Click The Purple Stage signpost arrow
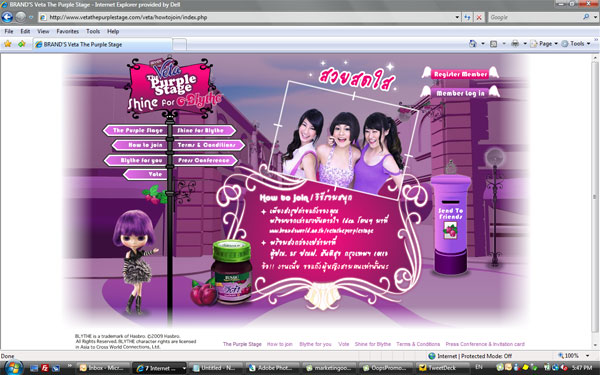The height and width of the screenshot is (375, 600). point(135,130)
